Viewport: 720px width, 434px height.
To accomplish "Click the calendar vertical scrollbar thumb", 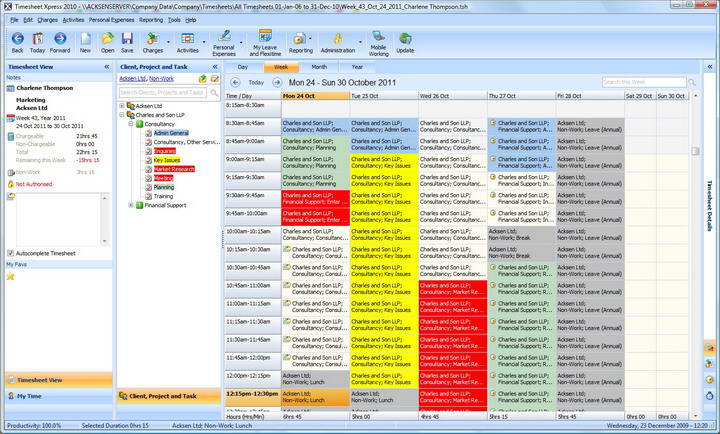I will [695, 151].
